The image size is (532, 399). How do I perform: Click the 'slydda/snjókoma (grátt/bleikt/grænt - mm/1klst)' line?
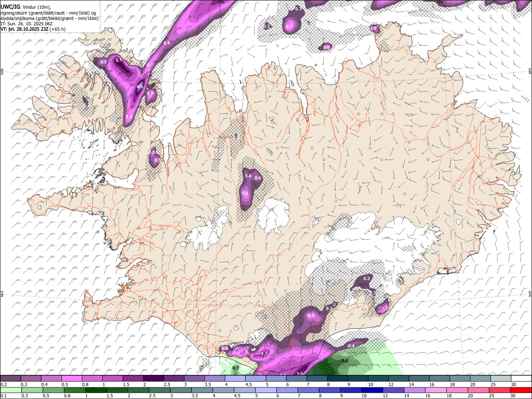pyautogui.click(x=49, y=18)
